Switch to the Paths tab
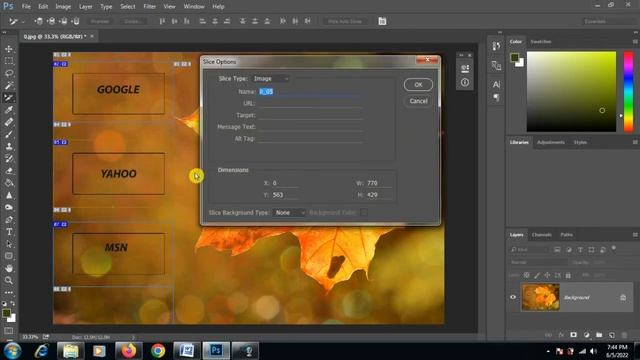640x360 pixels. pos(567,235)
